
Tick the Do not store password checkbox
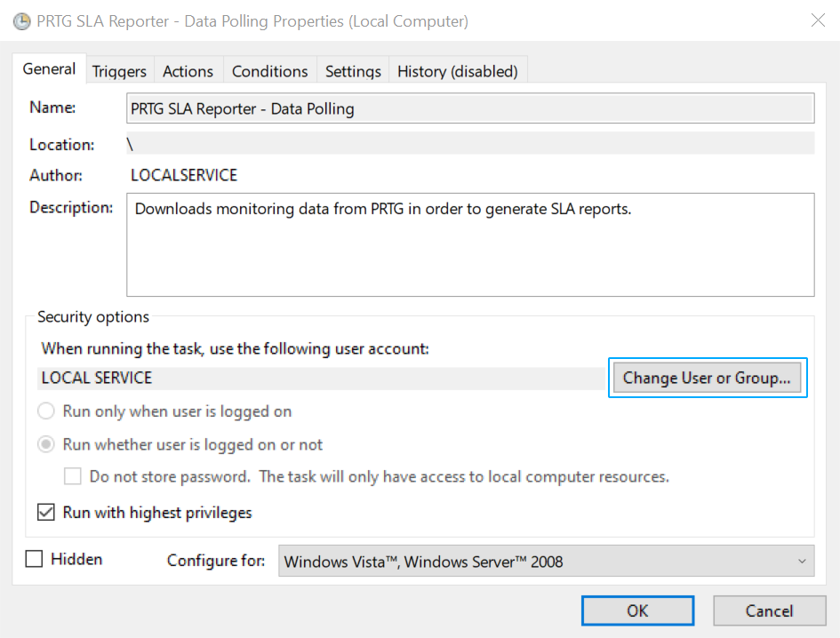pos(73,476)
